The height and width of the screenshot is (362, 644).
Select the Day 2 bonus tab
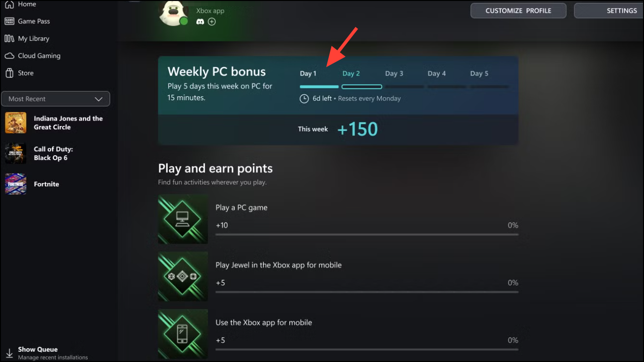tap(351, 73)
